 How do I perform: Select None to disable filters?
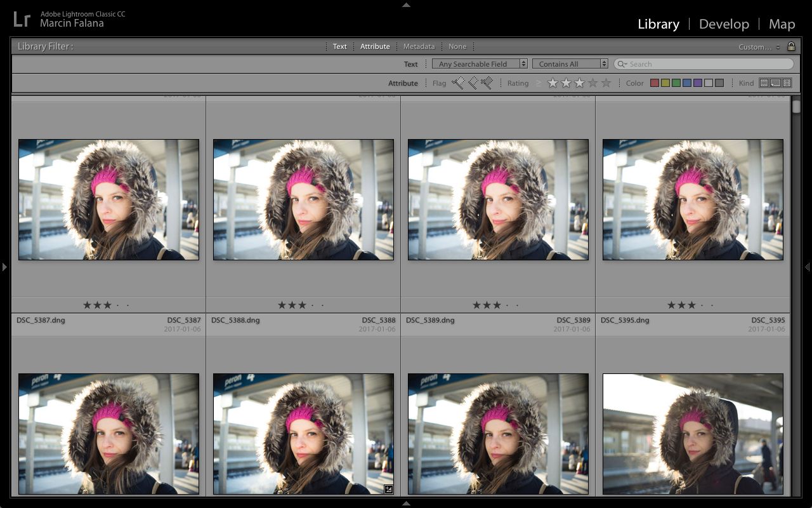pos(457,46)
